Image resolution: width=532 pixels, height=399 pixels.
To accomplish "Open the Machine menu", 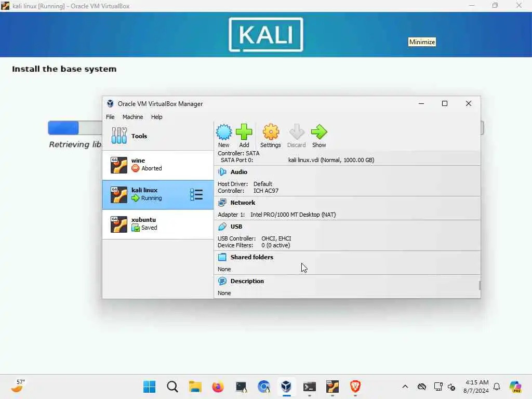I will point(132,117).
